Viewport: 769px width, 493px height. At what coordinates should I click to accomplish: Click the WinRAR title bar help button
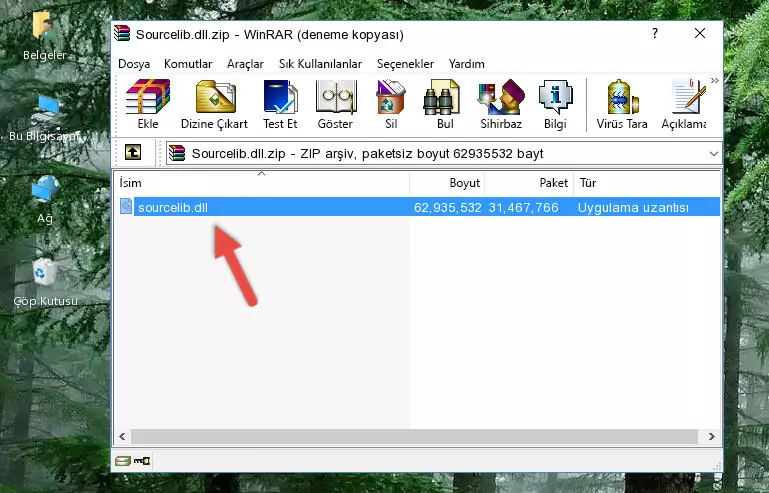[x=655, y=33]
